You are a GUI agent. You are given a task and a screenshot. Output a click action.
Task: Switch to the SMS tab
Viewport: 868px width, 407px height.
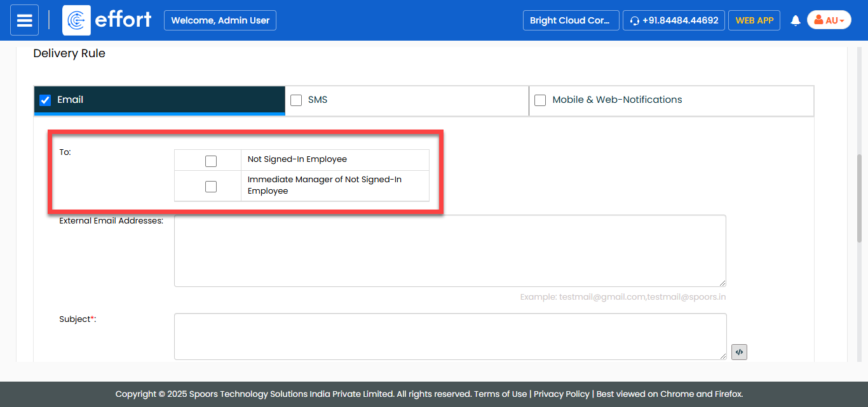pyautogui.click(x=318, y=100)
